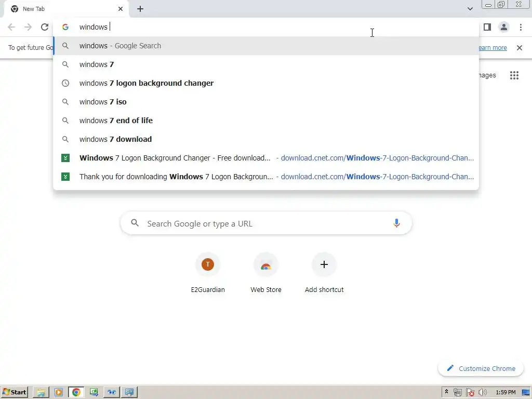Image resolution: width=532 pixels, height=399 pixels.
Task: Open the profile avatar menu
Action: (504, 27)
